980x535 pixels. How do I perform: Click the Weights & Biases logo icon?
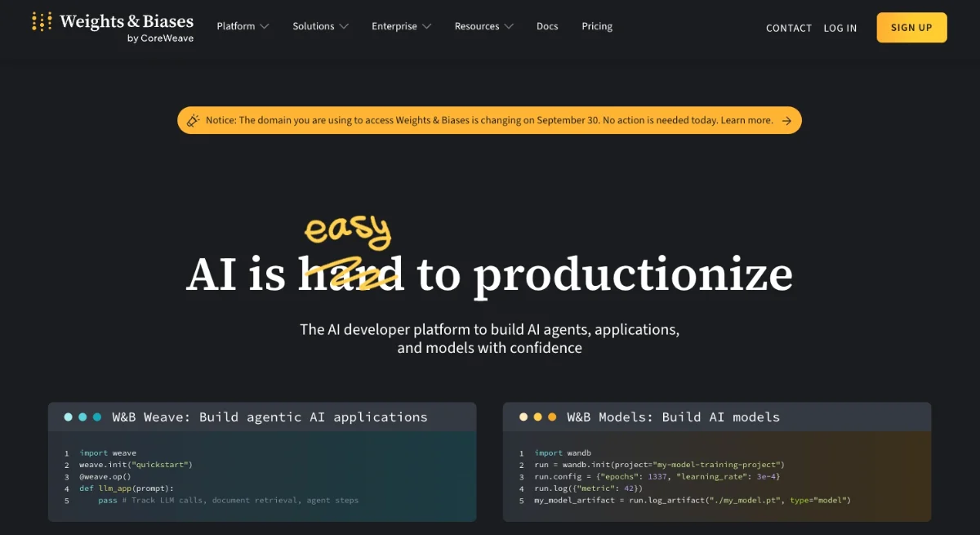(42, 21)
